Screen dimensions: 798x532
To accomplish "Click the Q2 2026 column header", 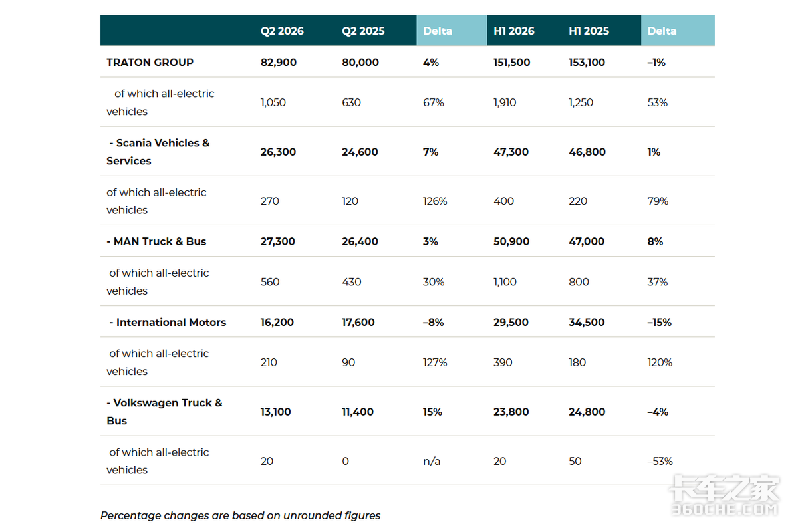I will (281, 31).
